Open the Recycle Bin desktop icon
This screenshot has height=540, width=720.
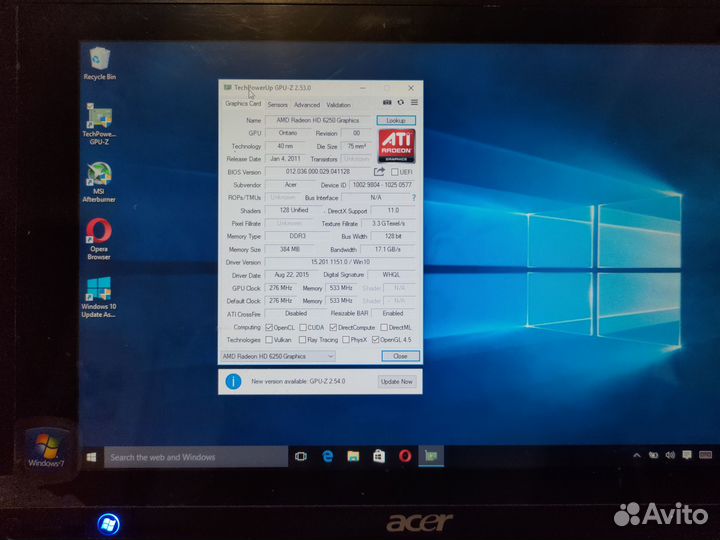(99, 63)
